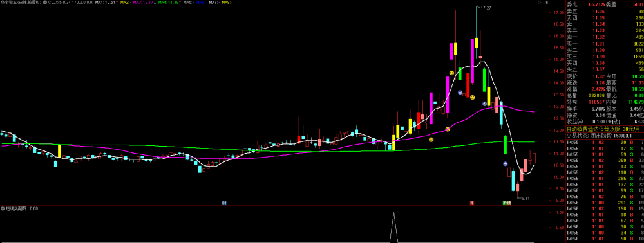This screenshot has height=243, width=644.
Task: Click the last trade tick row with volume 50
Action: [605, 239]
